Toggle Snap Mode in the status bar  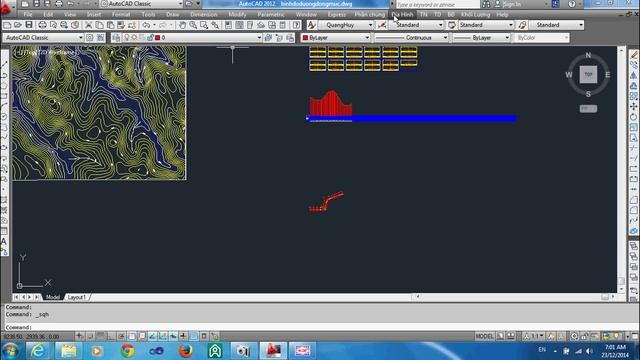click(90, 336)
